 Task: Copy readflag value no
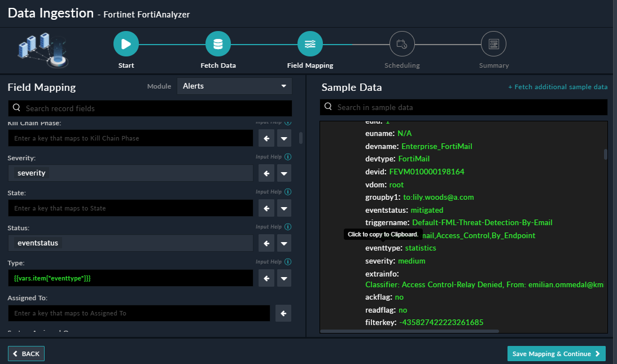[402, 310]
